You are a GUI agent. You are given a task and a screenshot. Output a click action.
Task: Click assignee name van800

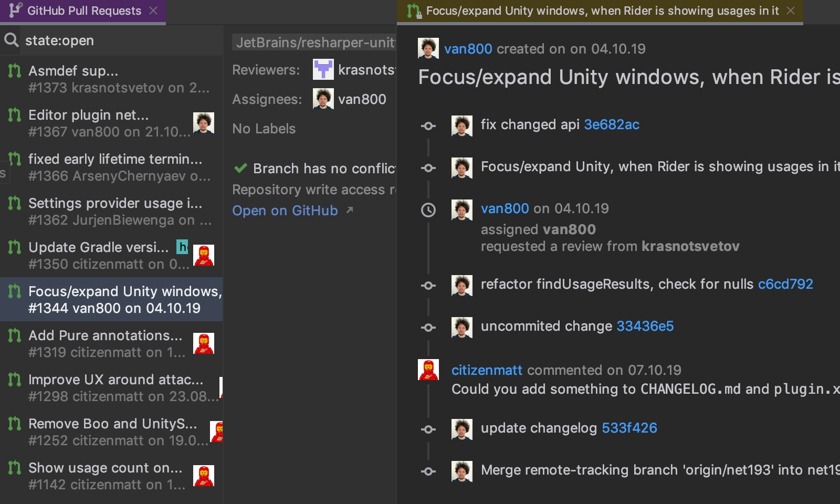[x=362, y=99]
